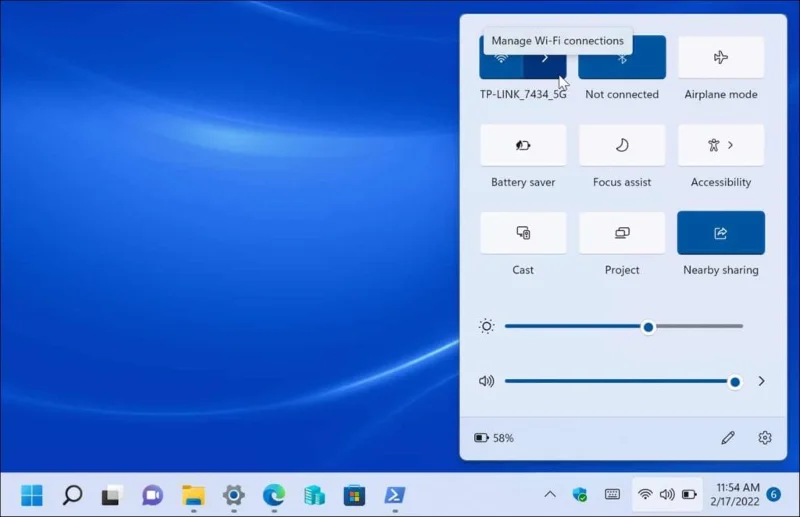Click TP-LINK_7434_5G network label

(523, 94)
